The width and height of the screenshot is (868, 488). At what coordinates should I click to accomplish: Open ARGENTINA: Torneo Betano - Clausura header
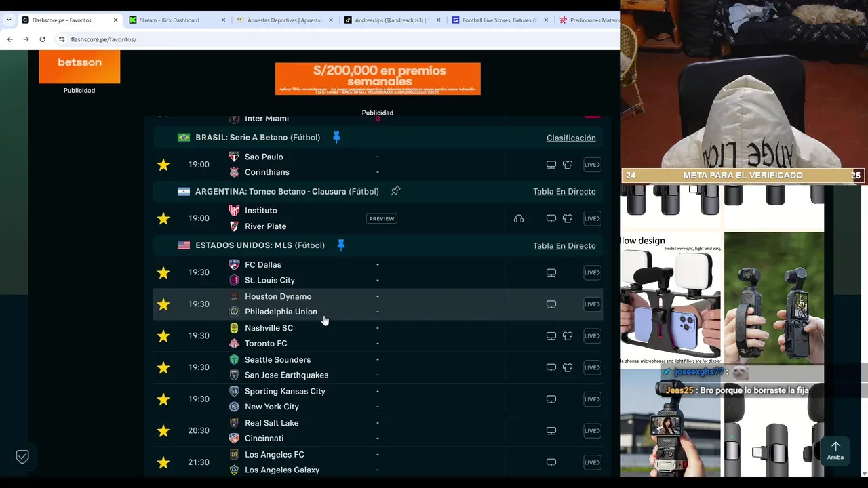(287, 192)
